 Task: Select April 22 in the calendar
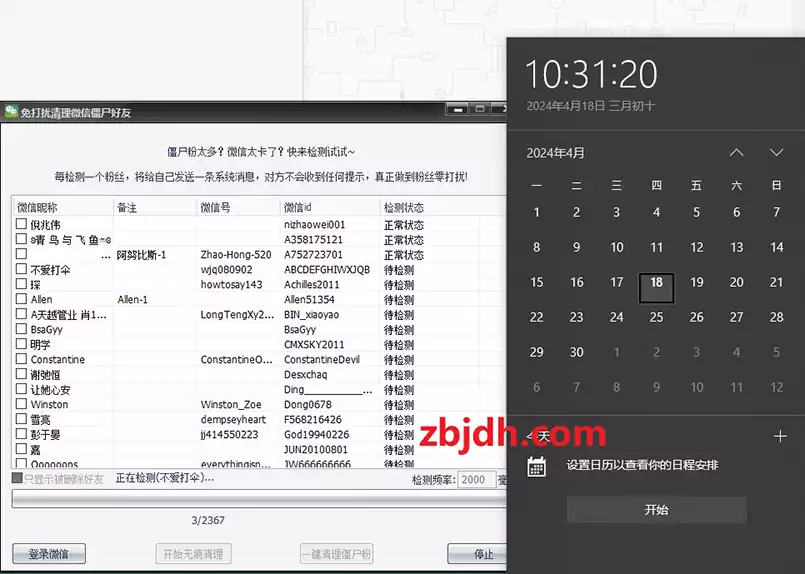536,317
